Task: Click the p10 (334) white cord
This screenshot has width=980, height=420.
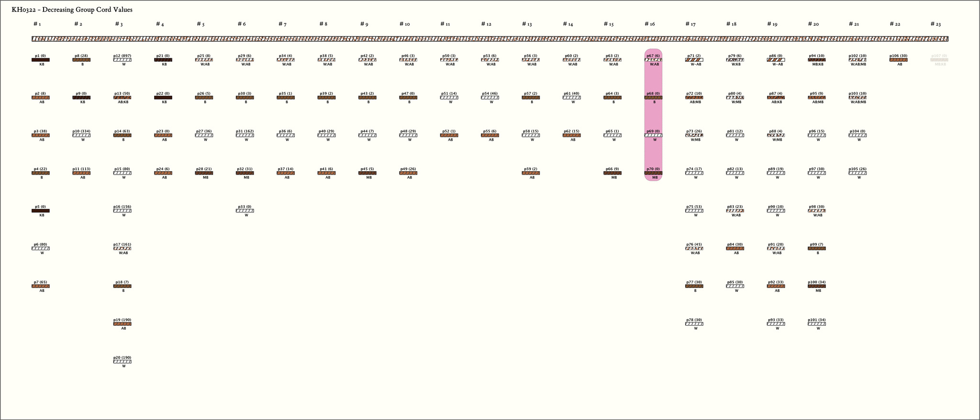Action: (81, 135)
